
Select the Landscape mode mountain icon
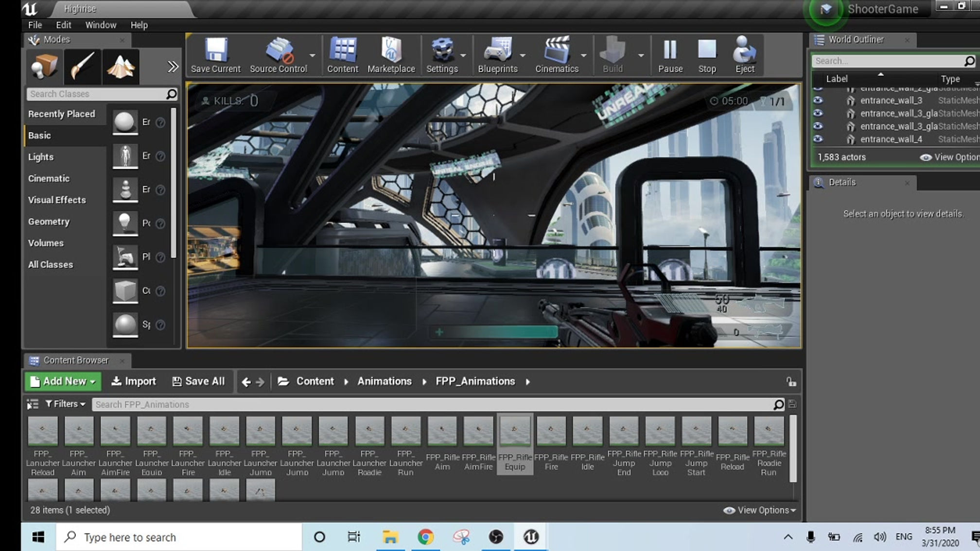tap(121, 67)
